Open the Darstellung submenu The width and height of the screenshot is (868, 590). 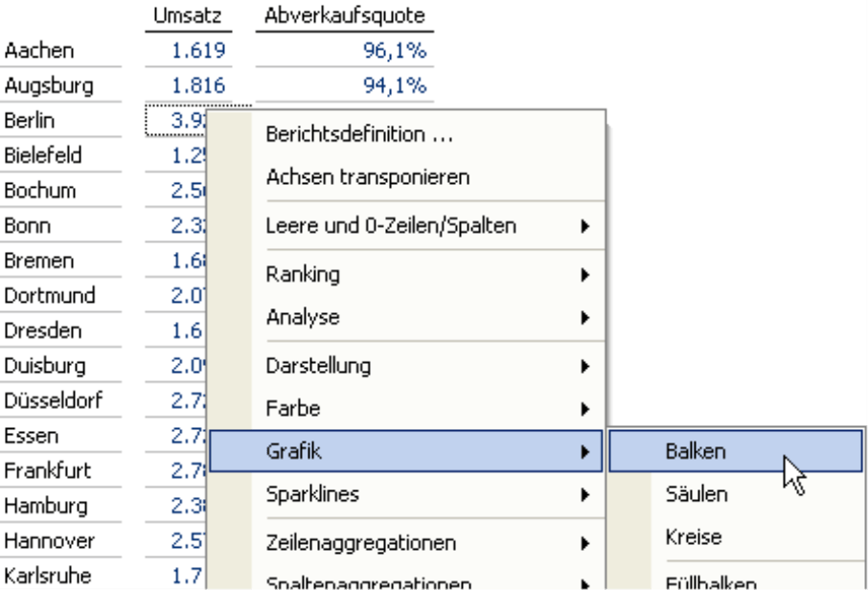pos(317,365)
